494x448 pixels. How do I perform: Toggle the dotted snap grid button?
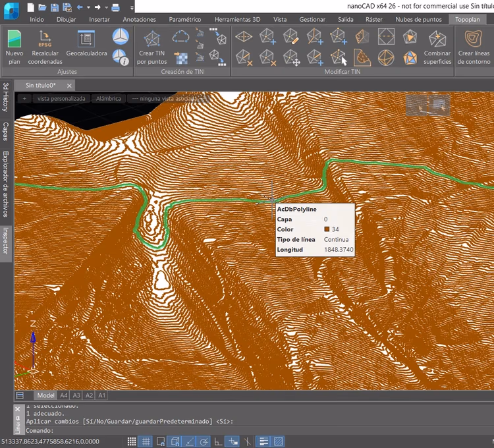pyautogui.click(x=132, y=441)
